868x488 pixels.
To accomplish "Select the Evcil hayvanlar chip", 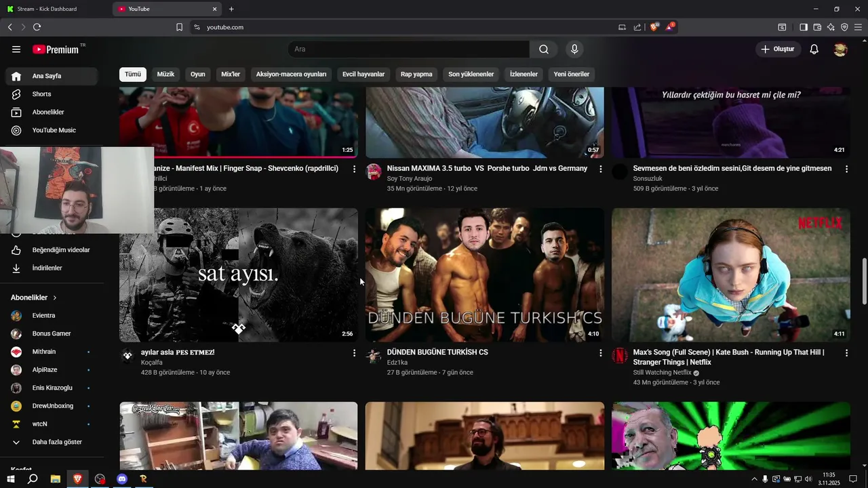I will (363, 75).
